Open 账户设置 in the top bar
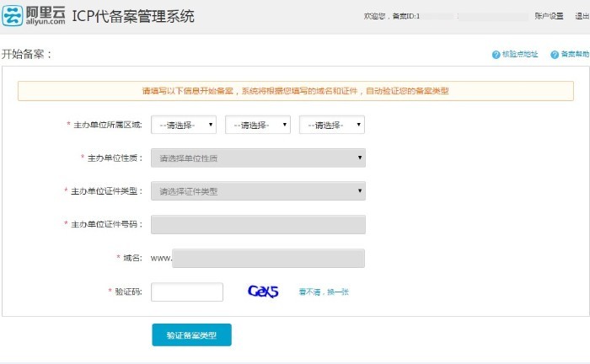 click(548, 16)
